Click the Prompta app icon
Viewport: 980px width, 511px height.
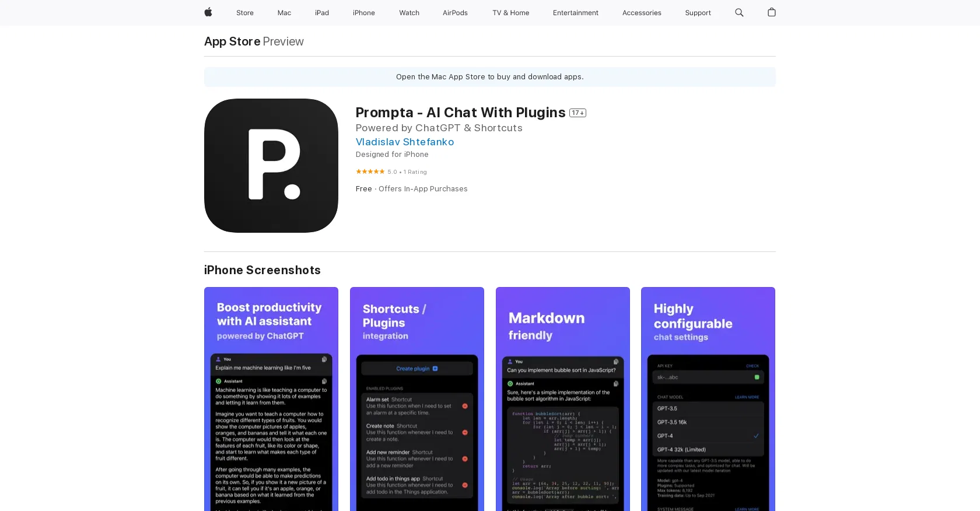click(271, 166)
